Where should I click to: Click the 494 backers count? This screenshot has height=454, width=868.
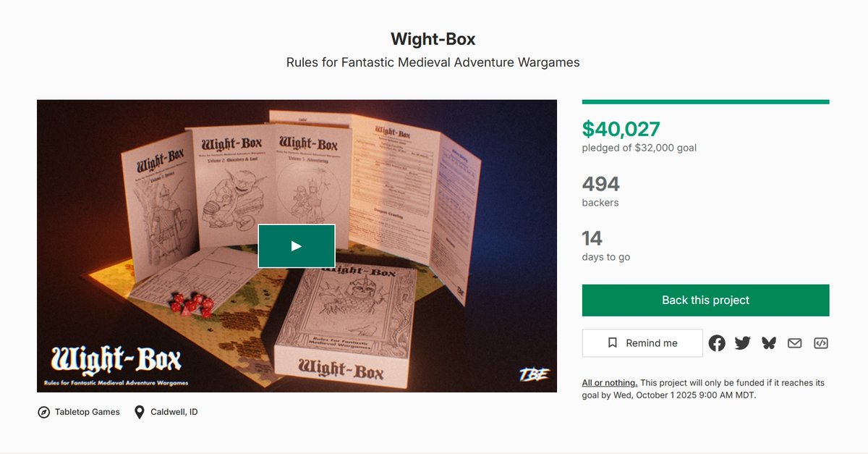tap(601, 184)
